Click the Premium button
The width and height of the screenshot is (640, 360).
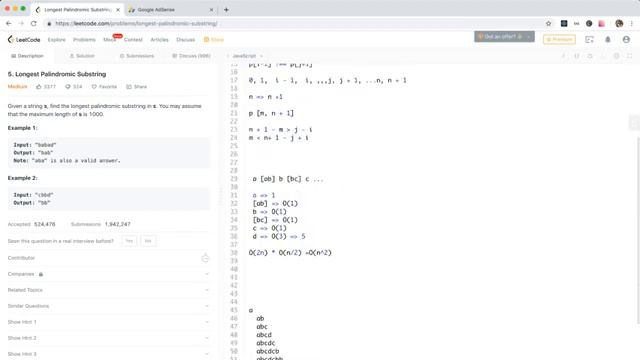(559, 40)
